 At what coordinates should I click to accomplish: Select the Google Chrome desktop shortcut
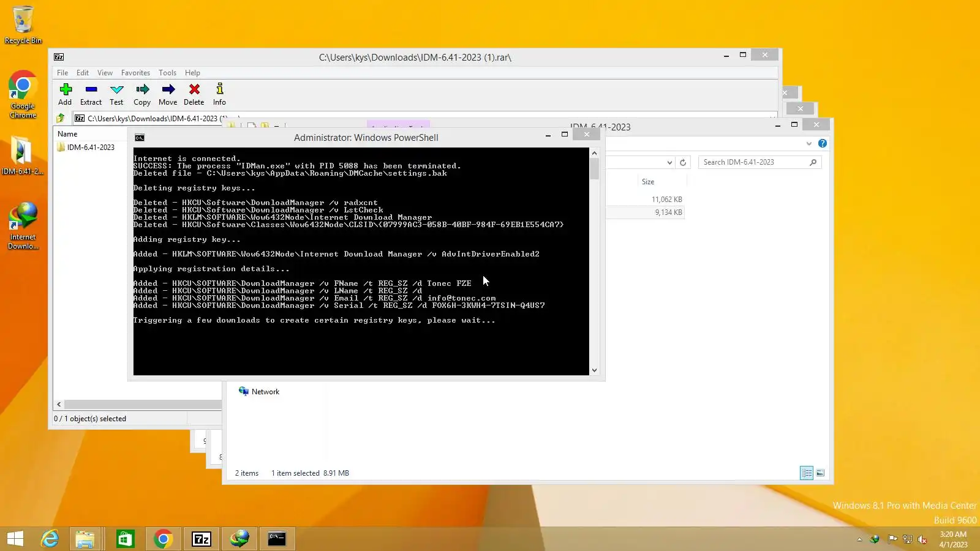pos(23,95)
